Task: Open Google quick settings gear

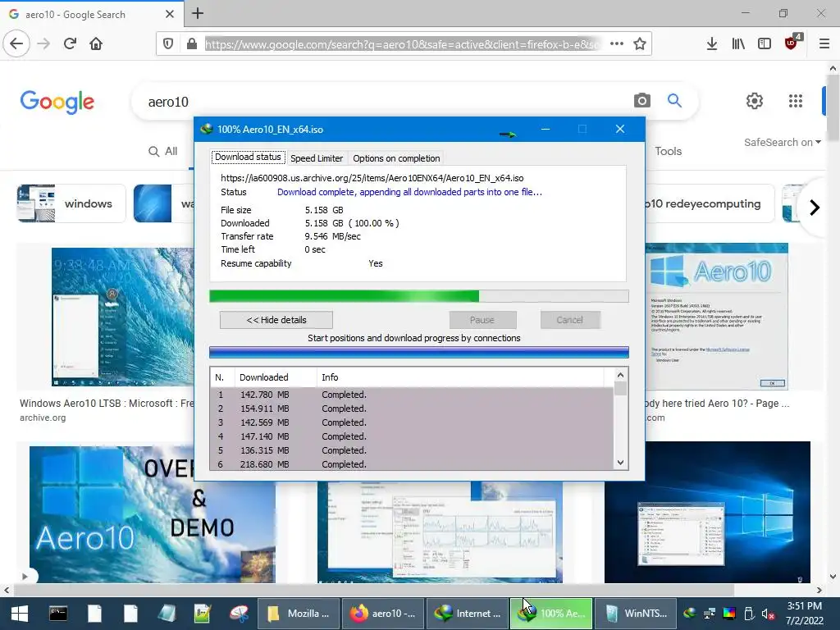Action: (755, 101)
